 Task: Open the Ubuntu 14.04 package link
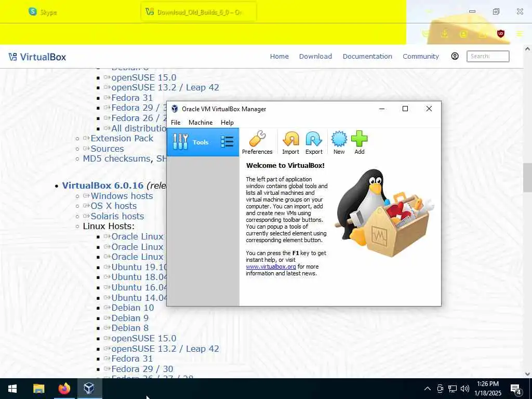pyautogui.click(x=139, y=298)
